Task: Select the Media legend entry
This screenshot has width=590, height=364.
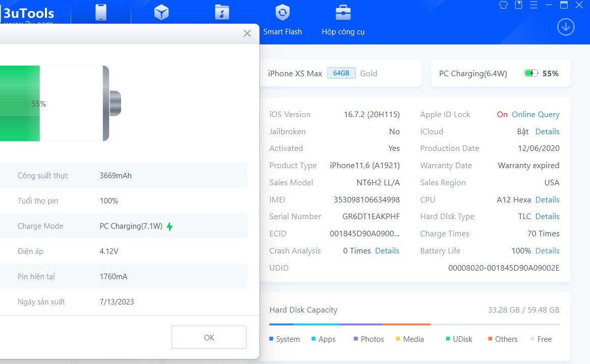Action: pyautogui.click(x=410, y=339)
